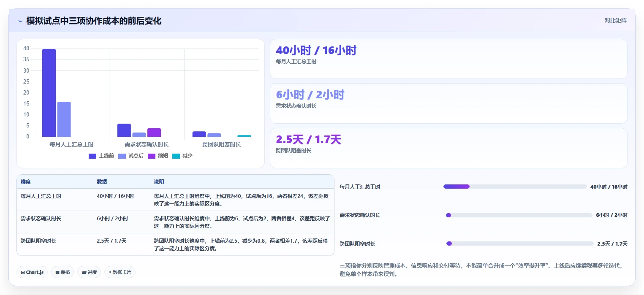644x295 pixels.
Task: Click table data cell 6小时 / 2小时
Action: pos(112,219)
